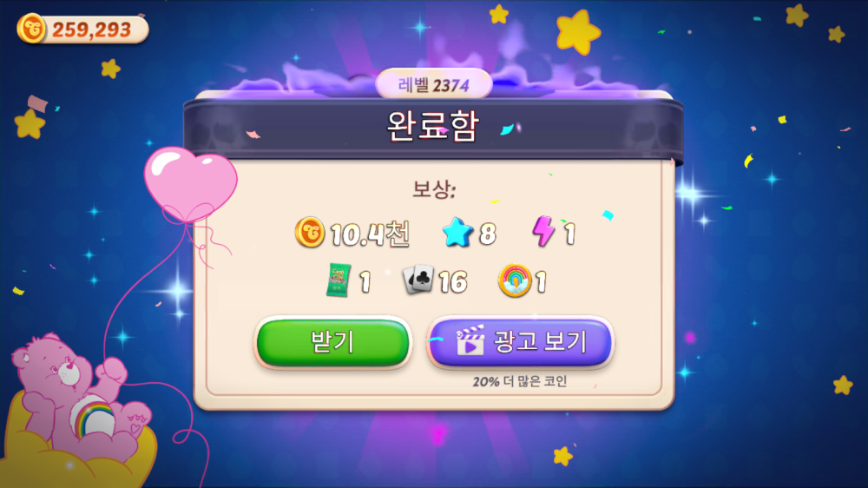Click the 완료함 title banner
The image size is (868, 488).
click(x=433, y=127)
